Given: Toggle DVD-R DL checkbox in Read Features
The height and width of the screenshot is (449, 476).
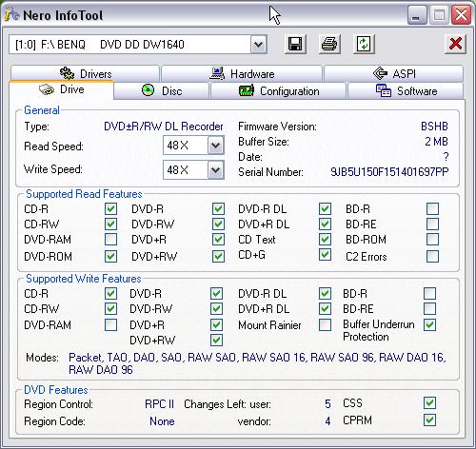Looking at the screenshot, I should click(x=325, y=209).
